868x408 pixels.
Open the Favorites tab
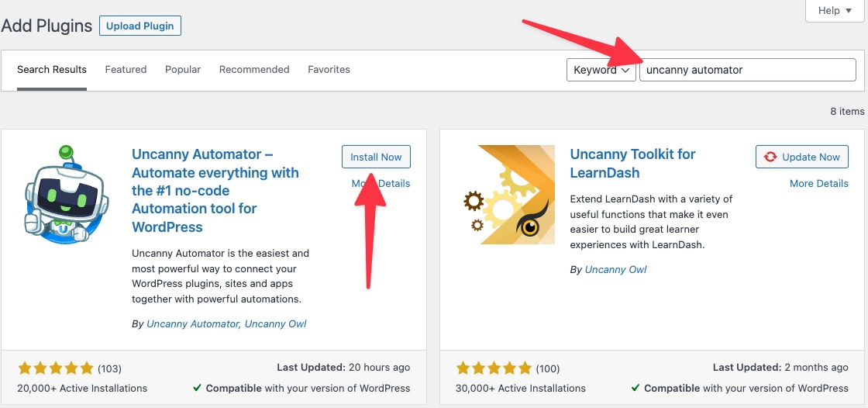(329, 69)
